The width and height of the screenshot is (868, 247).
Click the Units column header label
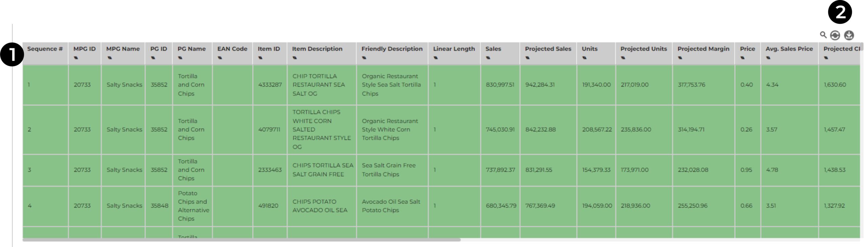click(x=589, y=49)
